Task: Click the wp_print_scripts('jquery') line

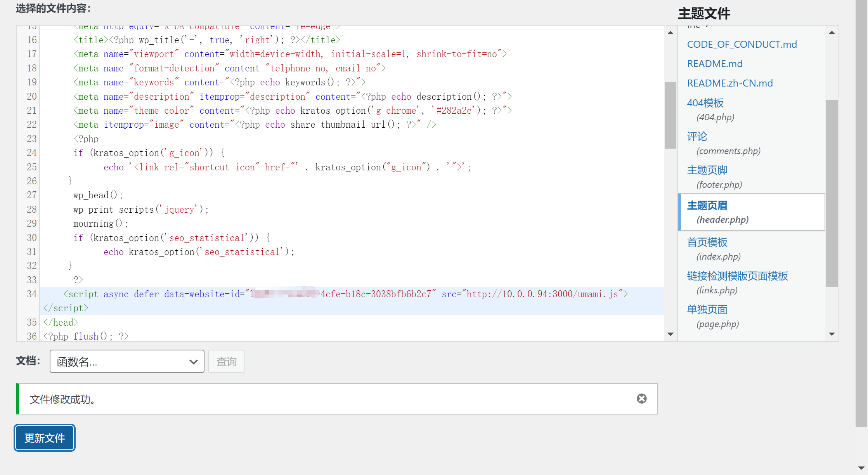Action: pyautogui.click(x=141, y=210)
